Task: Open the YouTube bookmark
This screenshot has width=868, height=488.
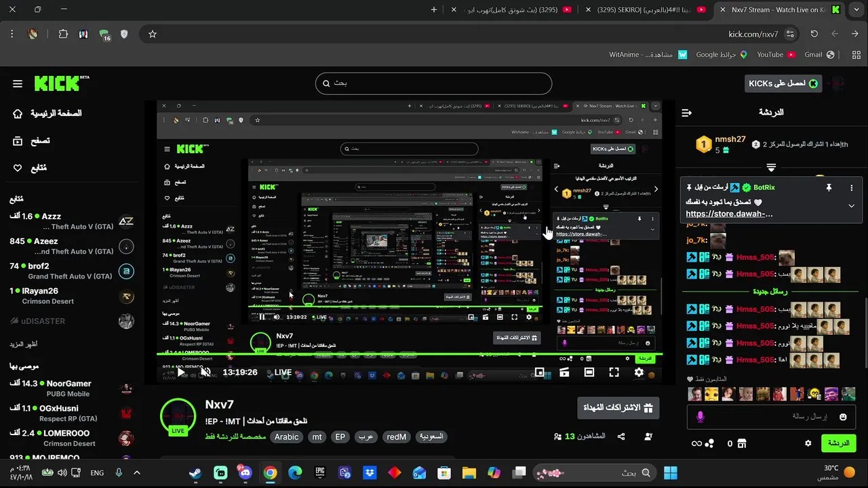Action: [776, 55]
